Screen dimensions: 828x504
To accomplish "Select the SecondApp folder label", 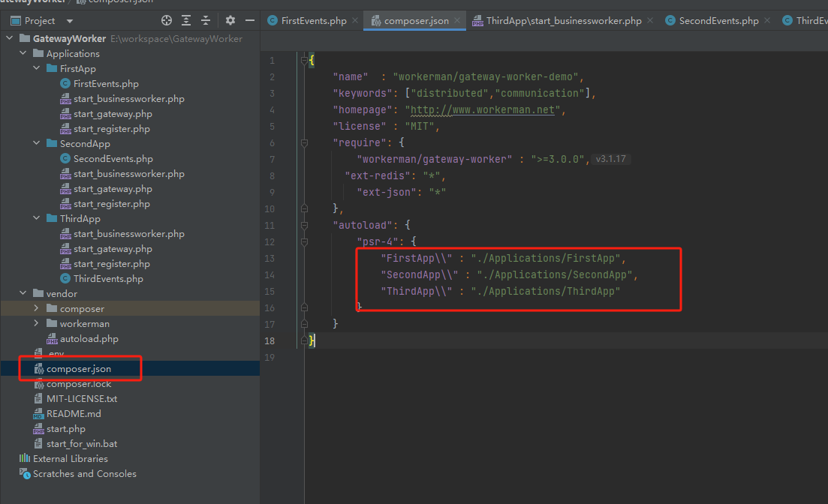I will click(85, 143).
